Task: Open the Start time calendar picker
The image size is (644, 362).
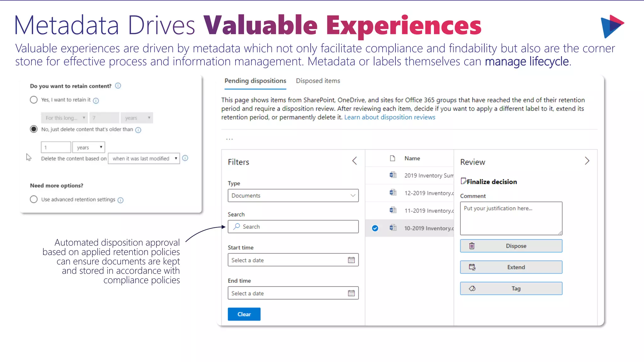Action: pyautogui.click(x=351, y=260)
